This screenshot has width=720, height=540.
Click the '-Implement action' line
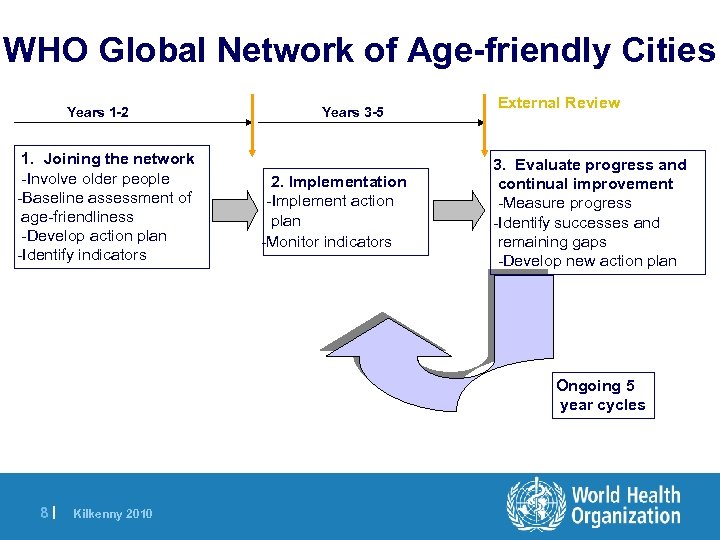click(x=330, y=201)
